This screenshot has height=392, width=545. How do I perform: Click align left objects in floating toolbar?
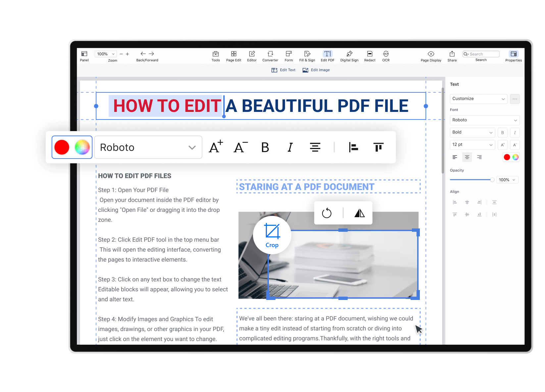pos(354,147)
